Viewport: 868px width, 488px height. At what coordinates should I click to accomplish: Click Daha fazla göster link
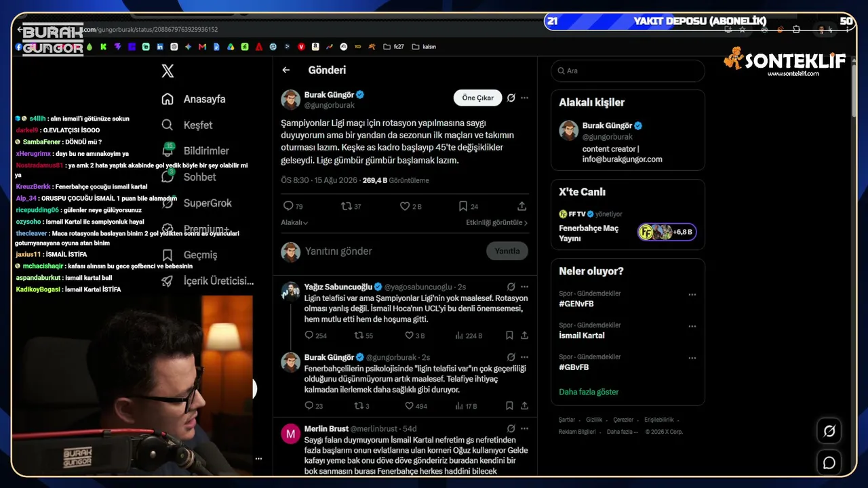[x=589, y=392]
